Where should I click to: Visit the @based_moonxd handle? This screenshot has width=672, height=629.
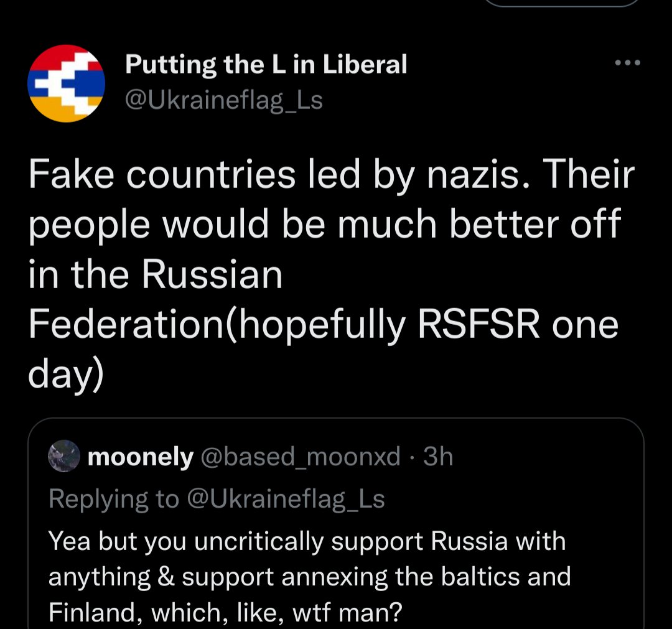click(301, 457)
